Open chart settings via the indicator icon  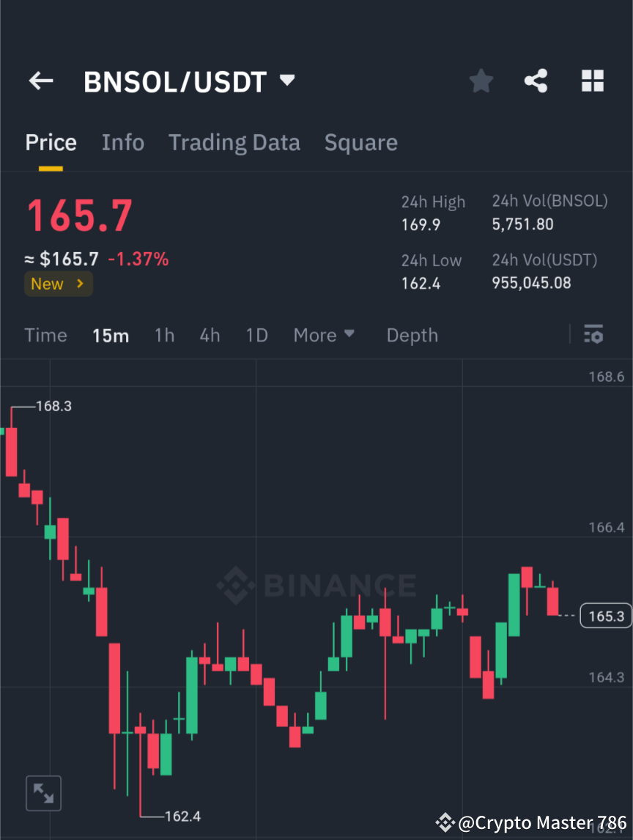(593, 335)
